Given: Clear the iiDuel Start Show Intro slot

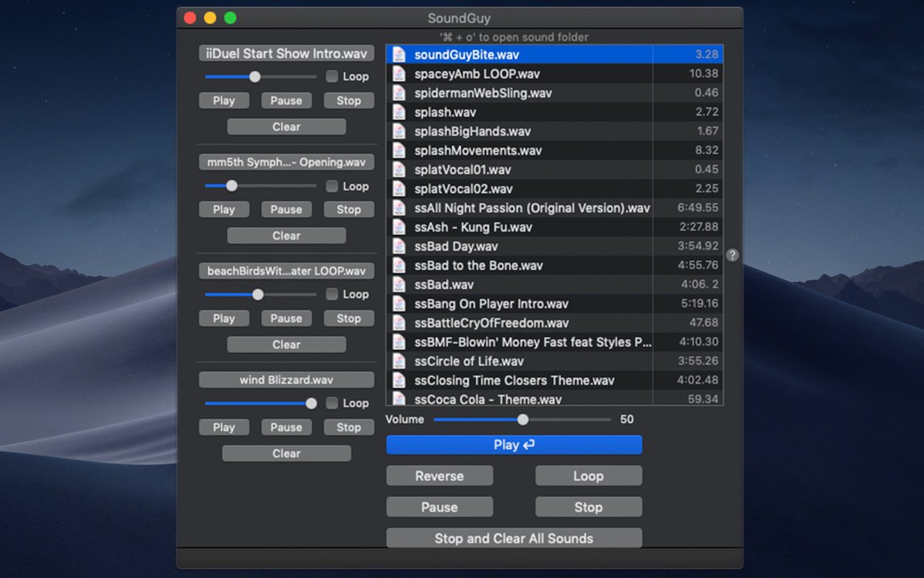Looking at the screenshot, I should (286, 127).
